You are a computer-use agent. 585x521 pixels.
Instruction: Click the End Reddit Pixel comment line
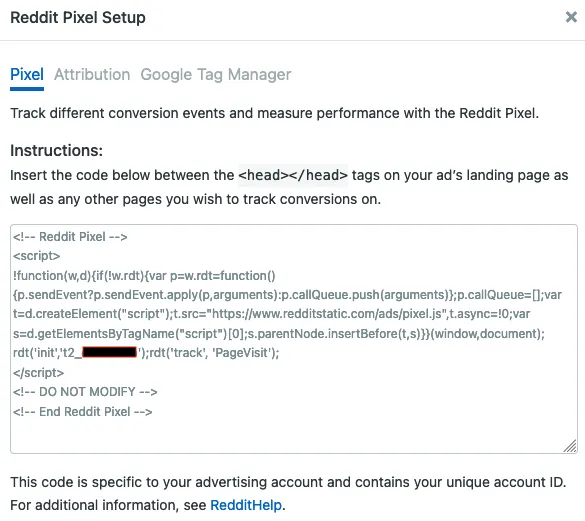pos(82,412)
